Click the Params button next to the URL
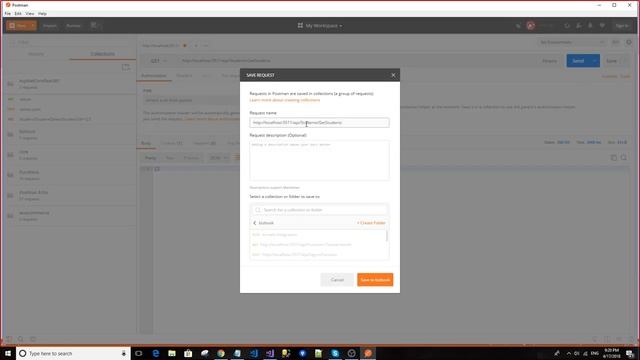The image size is (640, 360). pyautogui.click(x=549, y=61)
